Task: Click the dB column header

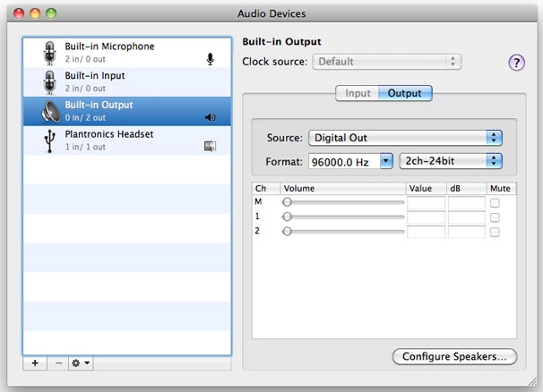Action: tap(467, 189)
